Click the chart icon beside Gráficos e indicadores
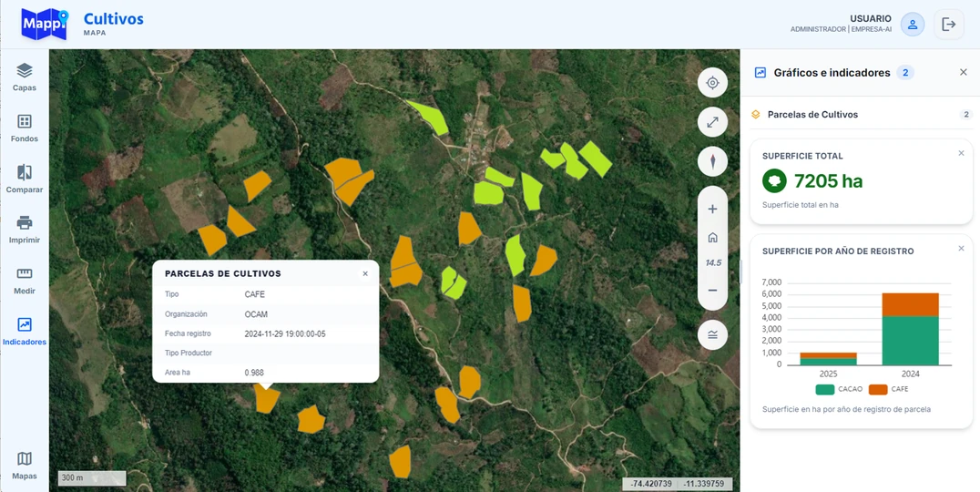The width and height of the screenshot is (980, 492). pyautogui.click(x=761, y=73)
